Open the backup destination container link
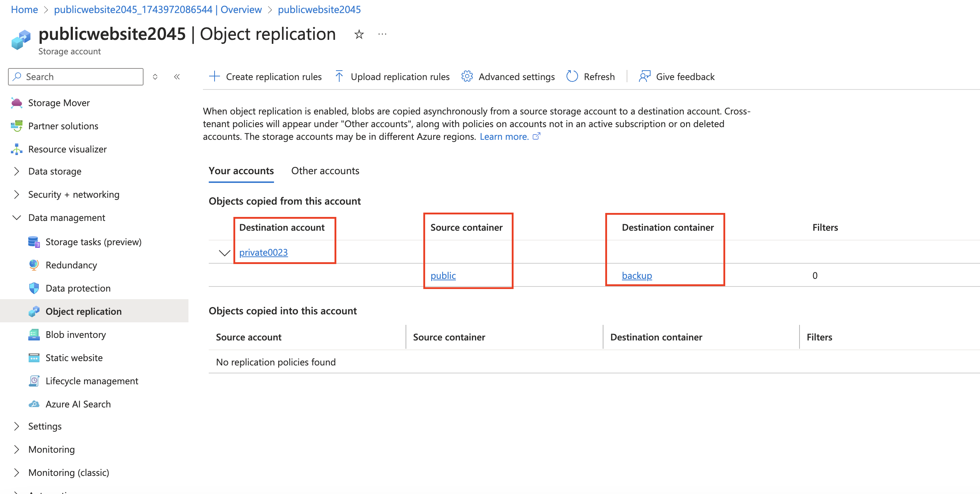The height and width of the screenshot is (494, 980). 637,276
